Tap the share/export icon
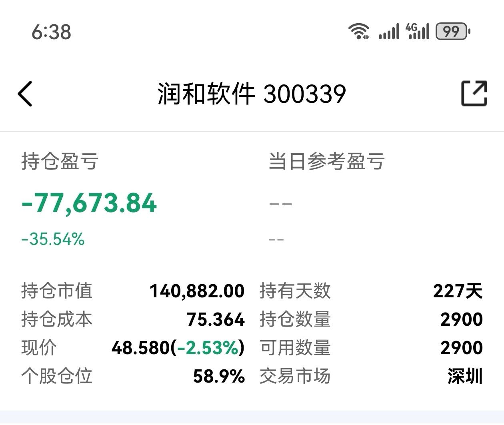Screen dimensions: 504x425 [474, 93]
